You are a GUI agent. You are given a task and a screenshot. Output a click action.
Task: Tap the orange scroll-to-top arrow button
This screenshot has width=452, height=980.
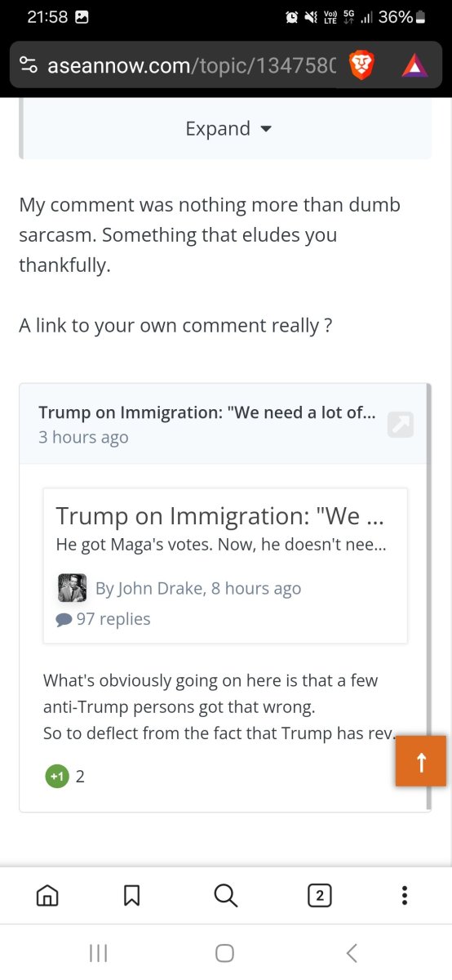tap(421, 761)
